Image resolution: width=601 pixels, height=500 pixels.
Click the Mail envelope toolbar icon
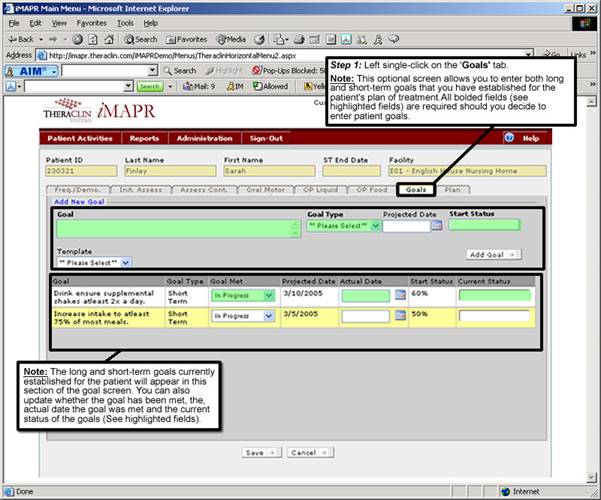click(280, 39)
